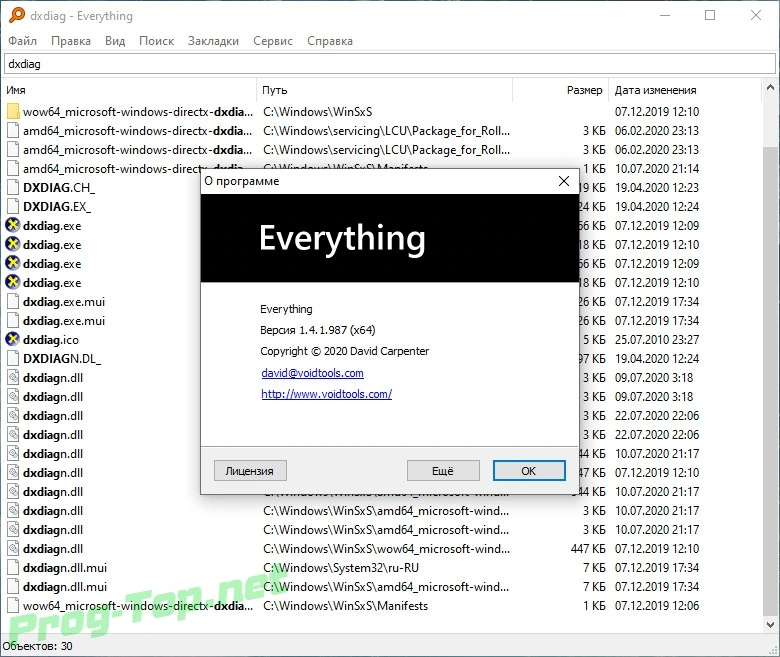This screenshot has height=657, width=780.
Task: Open the Файл menu
Action: [x=22, y=41]
